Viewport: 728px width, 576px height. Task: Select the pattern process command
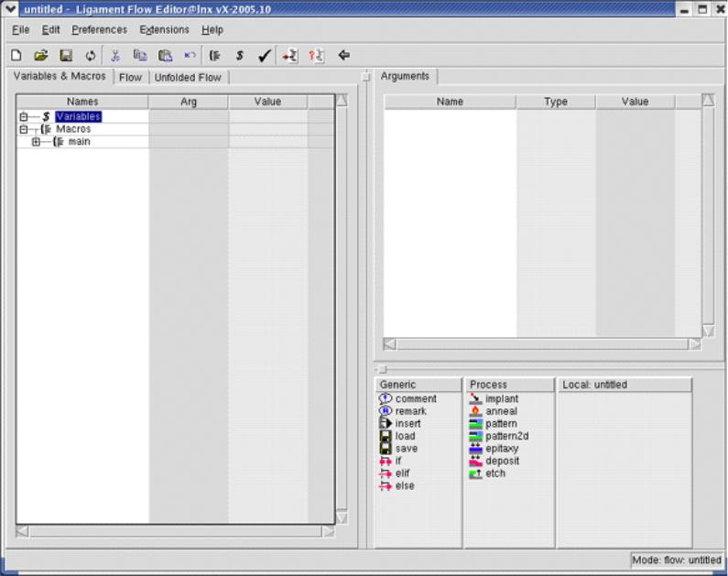(493, 424)
